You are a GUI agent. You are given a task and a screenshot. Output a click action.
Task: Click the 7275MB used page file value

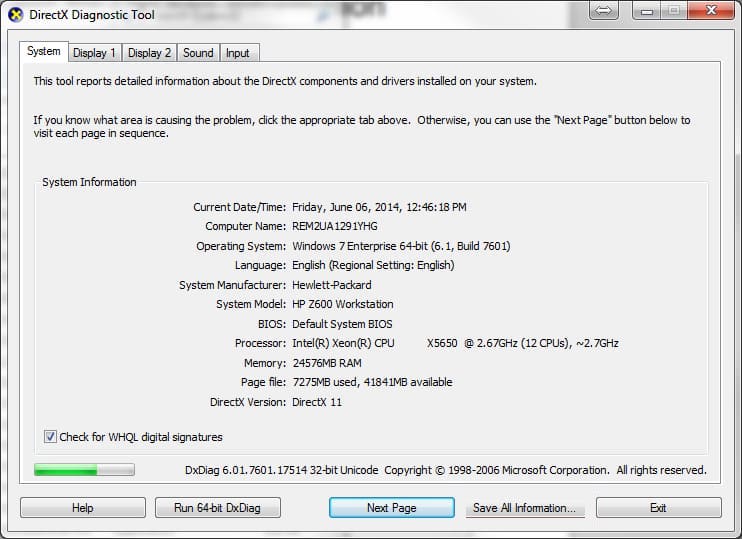[x=372, y=382]
